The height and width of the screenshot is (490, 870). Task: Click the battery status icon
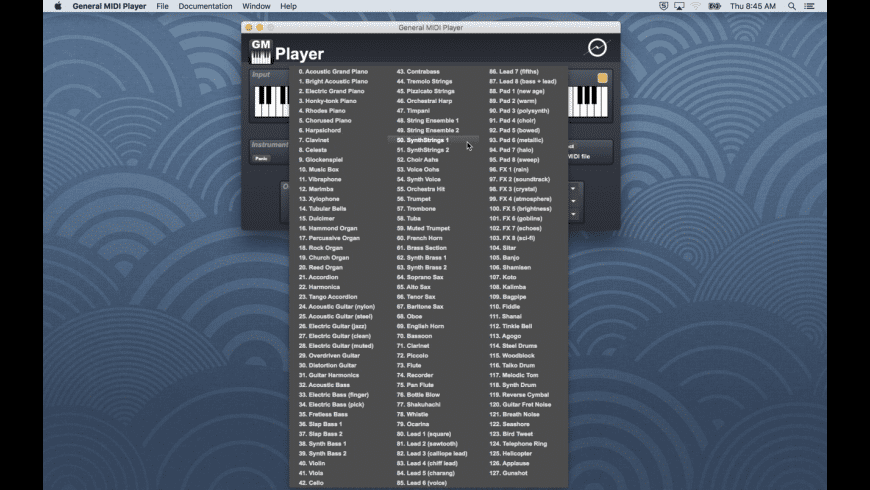click(715, 6)
